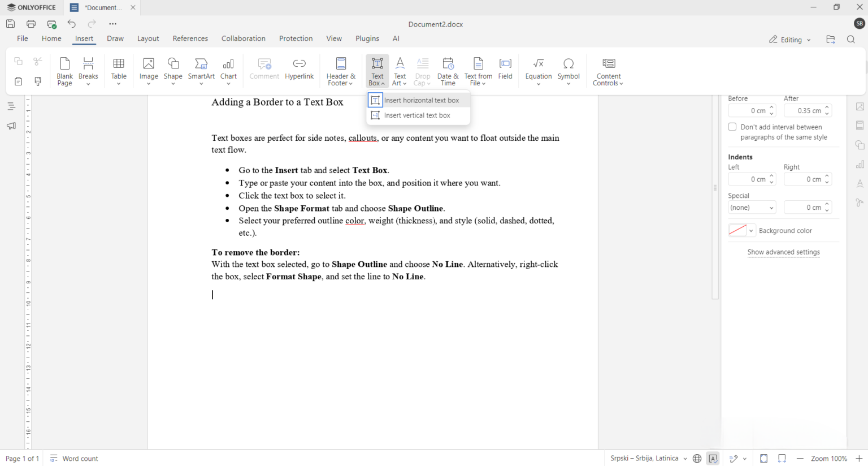Insert SmartArt graphic
This screenshot has width=868, height=466.
click(x=201, y=70)
